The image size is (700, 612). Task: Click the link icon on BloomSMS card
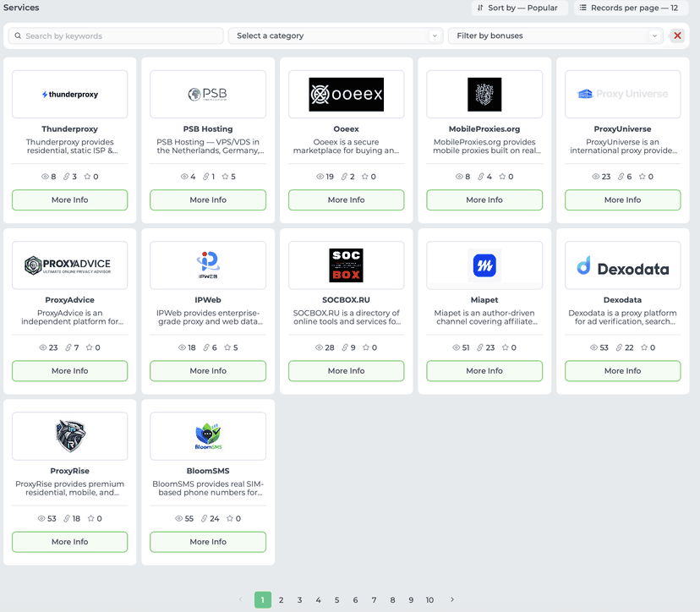click(x=204, y=519)
